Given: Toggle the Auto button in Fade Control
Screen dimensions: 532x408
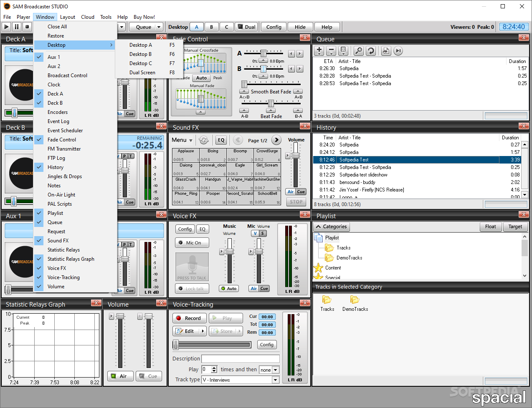Looking at the screenshot, I should (x=202, y=78).
